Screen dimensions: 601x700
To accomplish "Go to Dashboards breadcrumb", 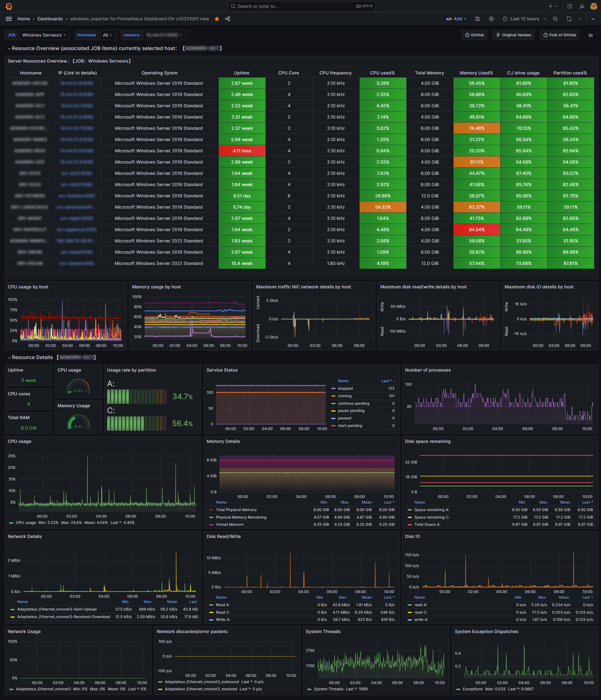I will tap(50, 19).
